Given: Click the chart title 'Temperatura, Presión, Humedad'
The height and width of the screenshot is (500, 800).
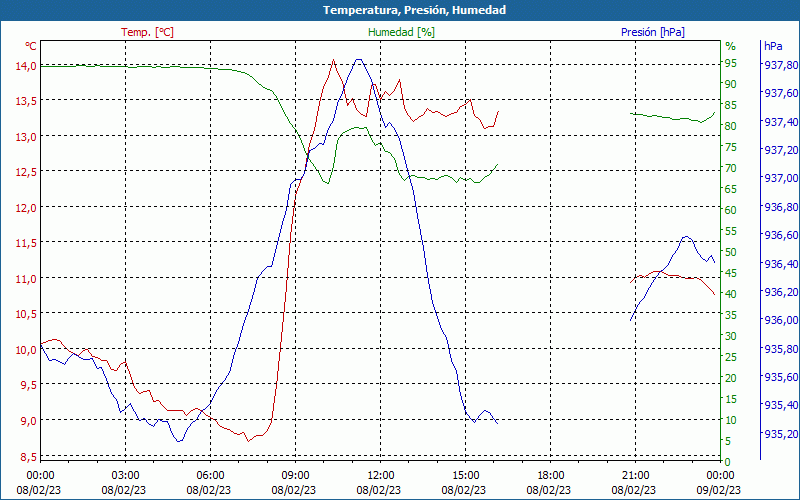Looking at the screenshot, I should (414, 10).
